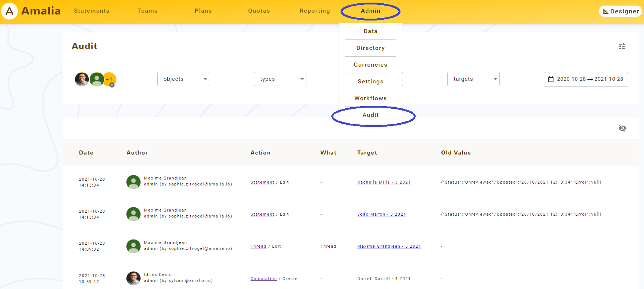This screenshot has width=644, height=289.
Task: Click the Thread action link
Action: [258, 246]
